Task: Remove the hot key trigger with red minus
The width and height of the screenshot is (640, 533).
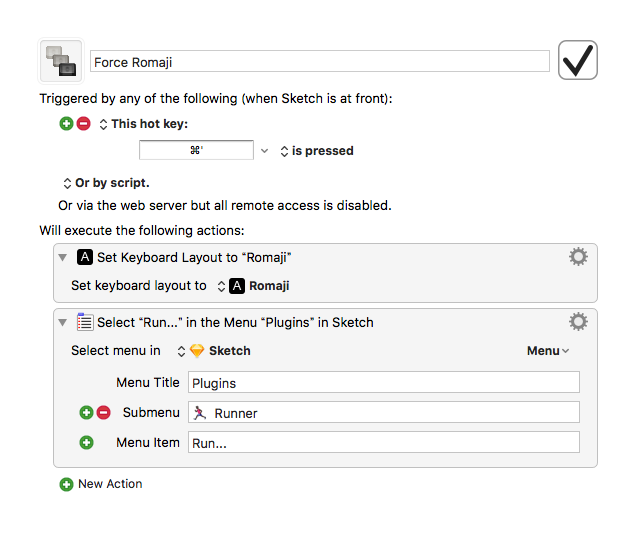Action: point(83,124)
